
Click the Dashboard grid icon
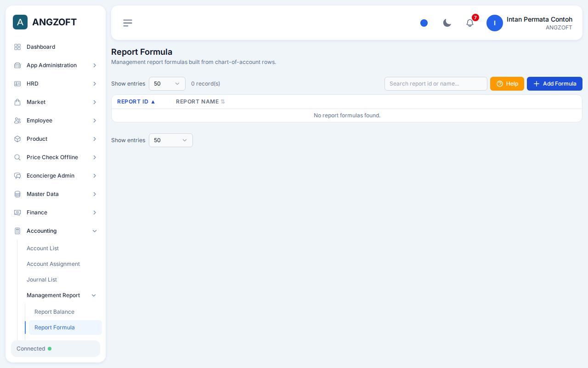(17, 47)
